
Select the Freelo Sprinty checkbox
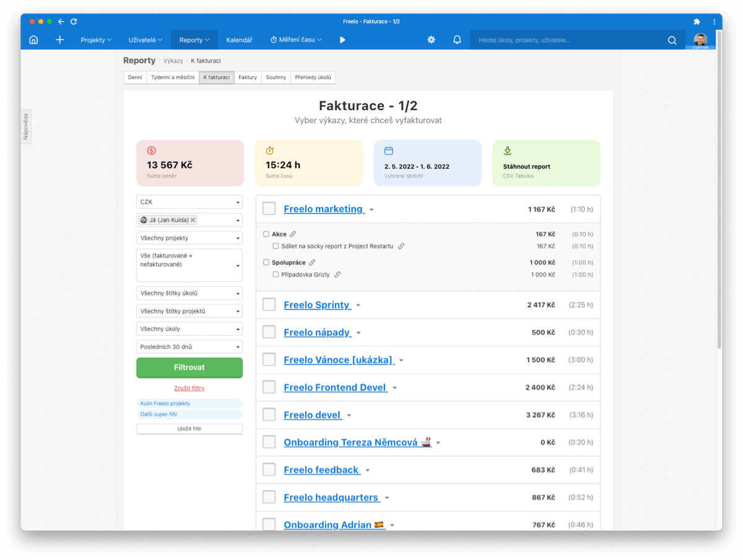pyautogui.click(x=269, y=304)
